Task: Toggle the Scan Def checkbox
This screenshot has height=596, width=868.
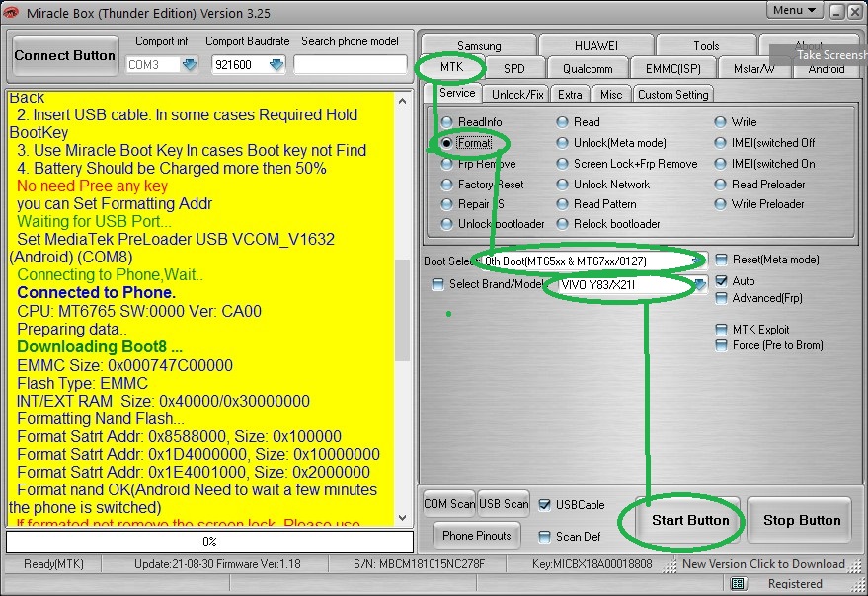Action: click(545, 536)
